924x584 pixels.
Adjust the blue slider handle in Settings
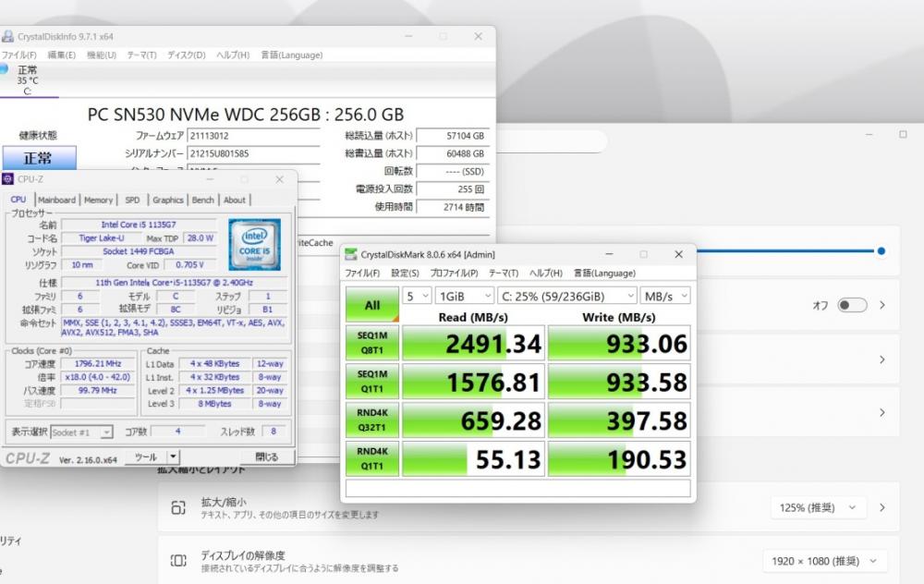click(881, 251)
